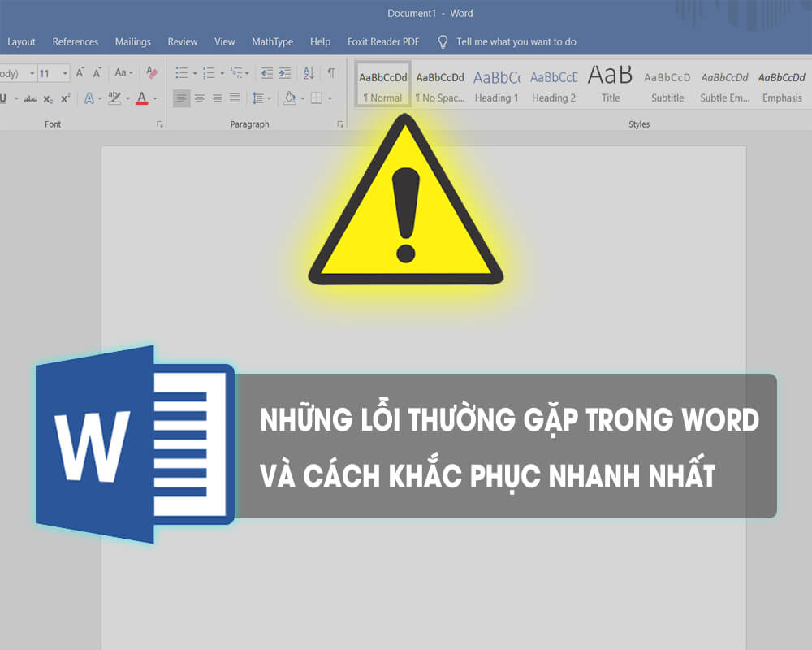Open the Foxit Reader PDF tab
This screenshot has height=650, width=812.
pyautogui.click(x=383, y=42)
